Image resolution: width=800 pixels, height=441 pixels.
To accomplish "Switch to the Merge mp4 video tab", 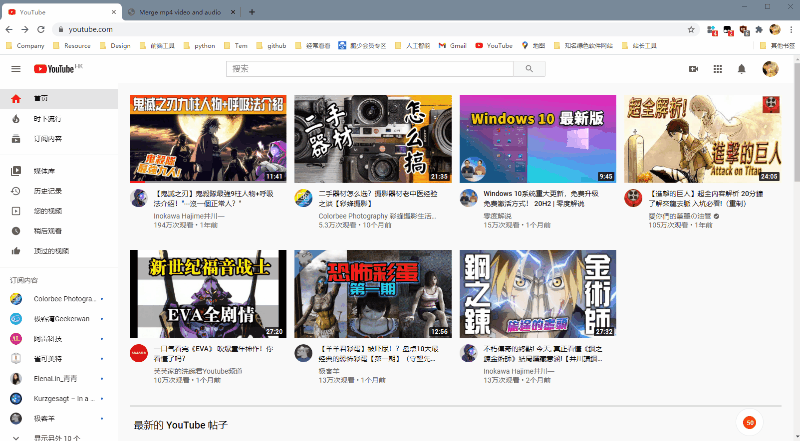I will 180,11.
